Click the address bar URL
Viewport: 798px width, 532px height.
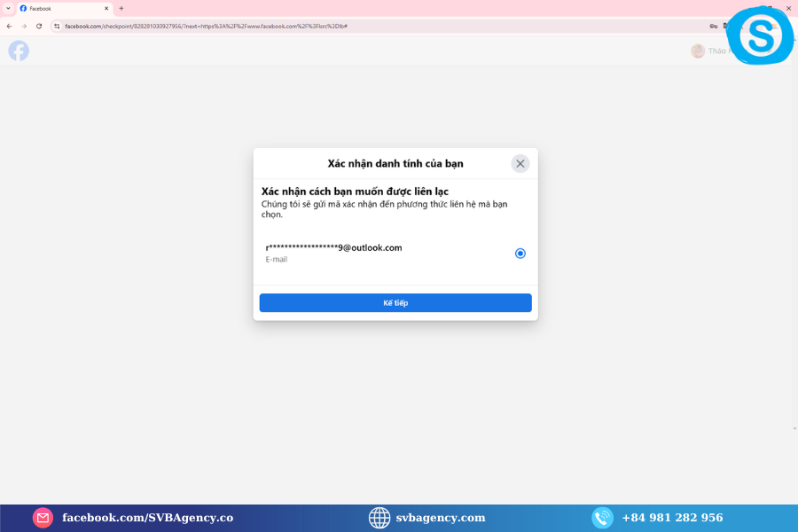[206, 26]
